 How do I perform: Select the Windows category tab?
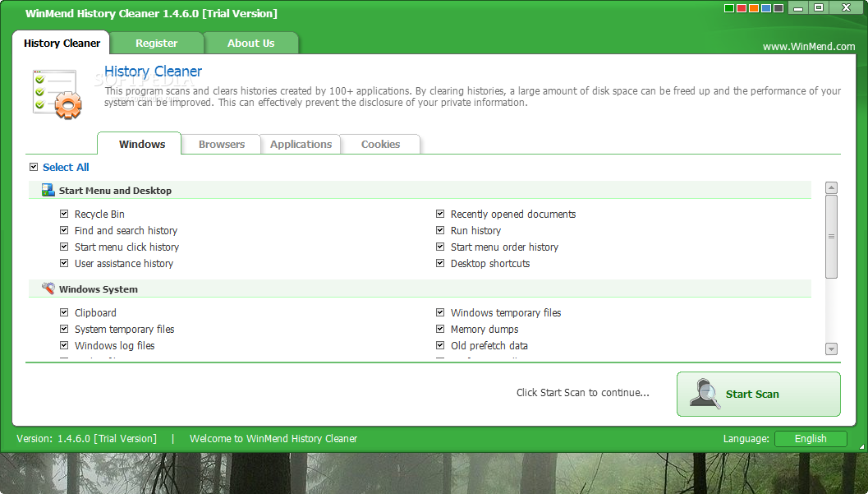[140, 144]
